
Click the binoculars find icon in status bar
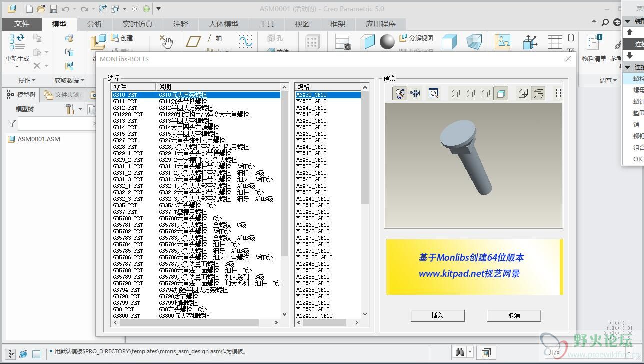click(x=460, y=352)
